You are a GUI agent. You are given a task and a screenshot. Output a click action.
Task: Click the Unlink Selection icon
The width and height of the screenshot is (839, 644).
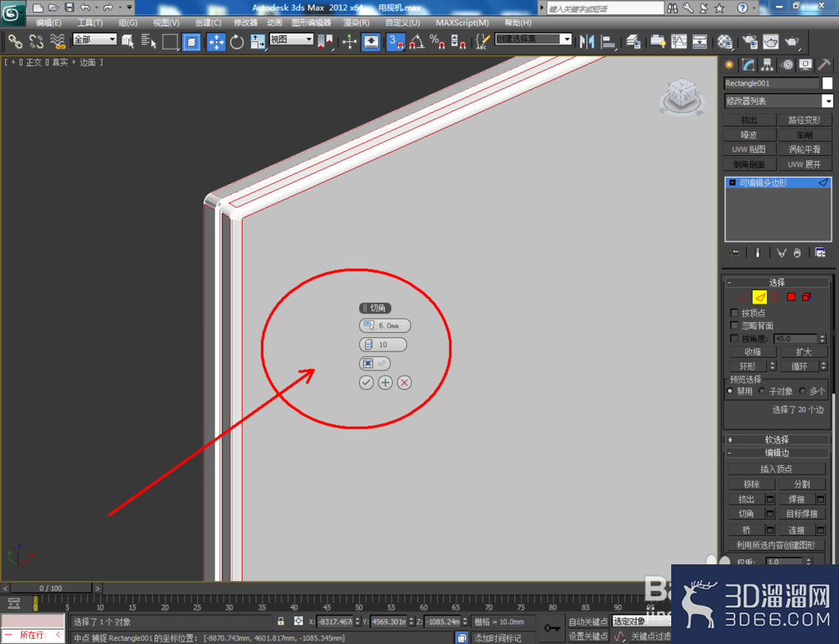36,41
